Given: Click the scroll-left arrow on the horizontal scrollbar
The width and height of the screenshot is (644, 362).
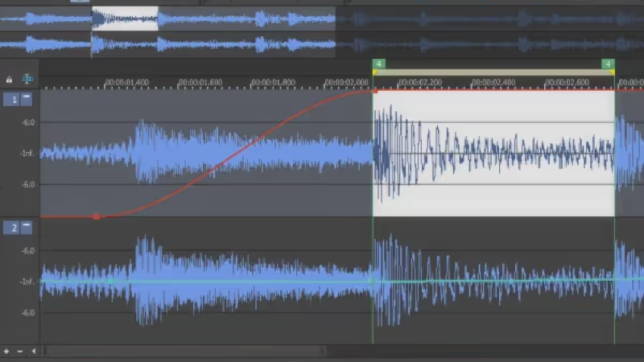Looking at the screenshot, I should click(x=33, y=352).
